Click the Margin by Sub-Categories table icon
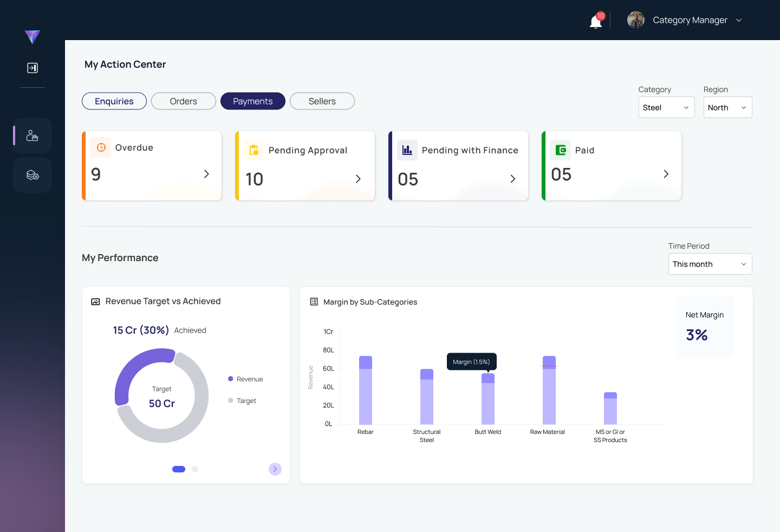The height and width of the screenshot is (532, 780). coord(314,302)
